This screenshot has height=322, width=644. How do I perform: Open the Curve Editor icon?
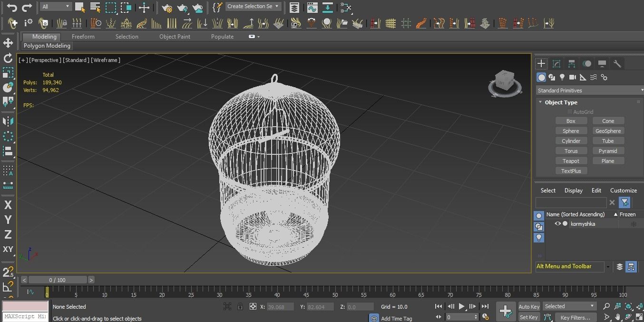312,7
